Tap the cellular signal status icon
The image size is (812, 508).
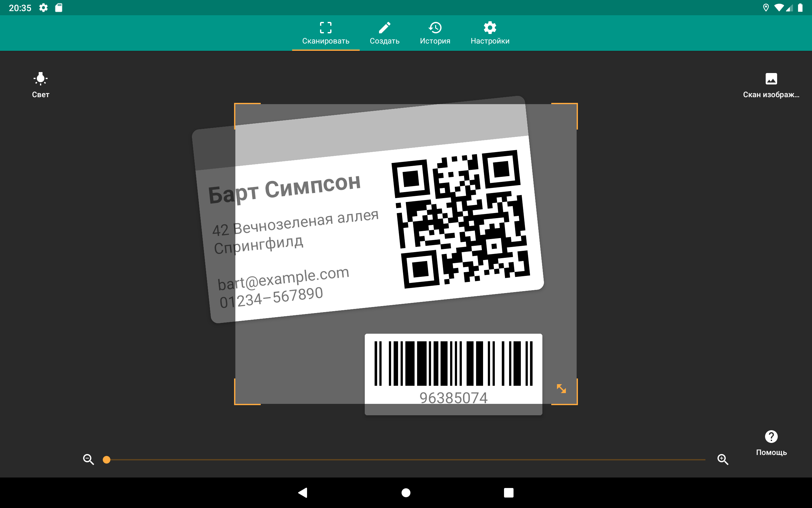(x=789, y=8)
